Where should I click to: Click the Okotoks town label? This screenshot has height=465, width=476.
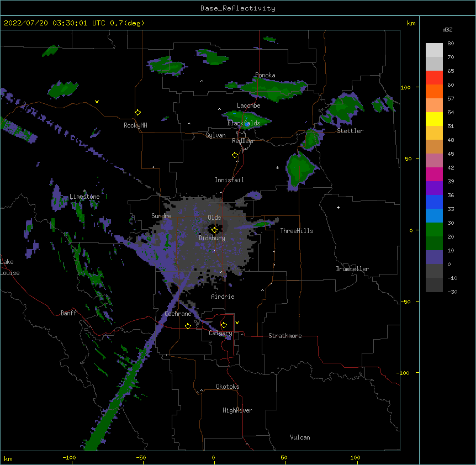click(228, 387)
